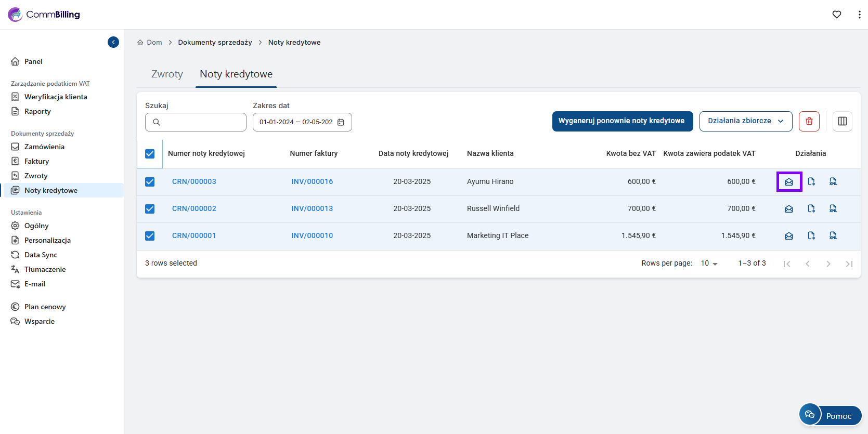
Task: Switch to the Zwroty tab
Action: point(167,74)
